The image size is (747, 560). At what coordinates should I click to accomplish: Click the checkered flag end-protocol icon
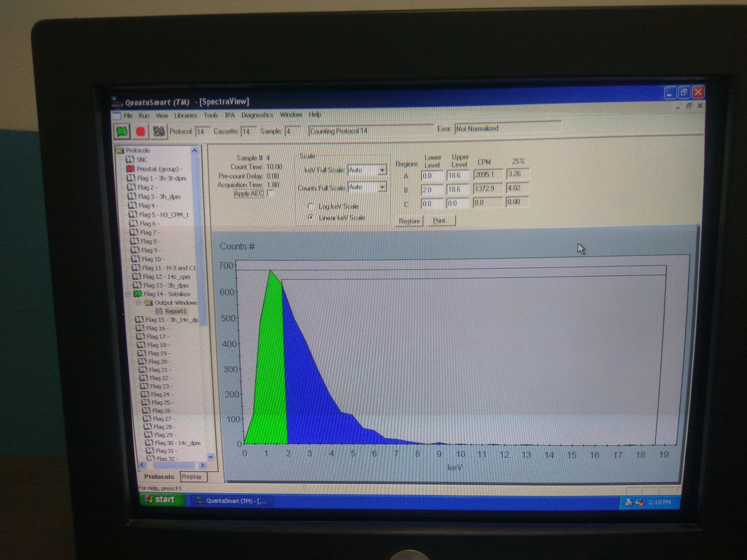point(159,131)
